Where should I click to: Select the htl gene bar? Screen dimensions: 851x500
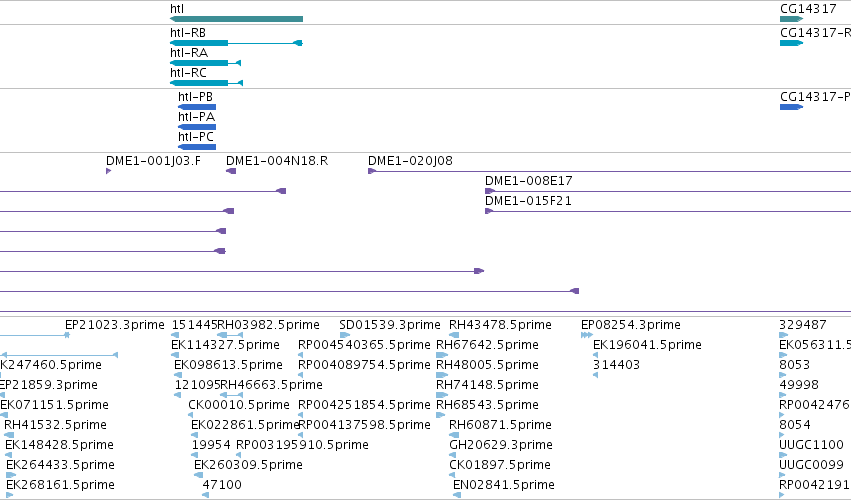pyautogui.click(x=236, y=19)
